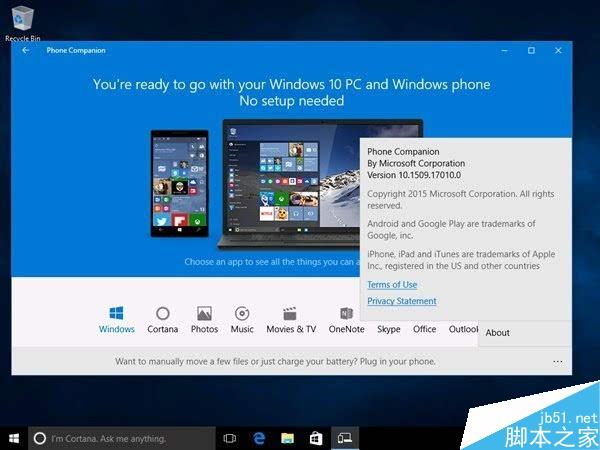Open the more options ellipsis button
600x450 pixels.
(x=558, y=362)
